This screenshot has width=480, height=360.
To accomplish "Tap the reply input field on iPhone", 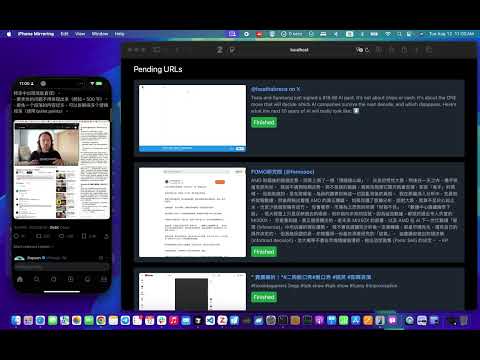I will tap(62, 267).
